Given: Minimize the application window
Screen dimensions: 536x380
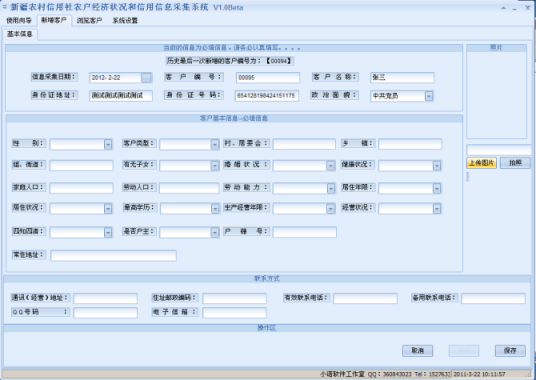Looking at the screenshot, I should point(514,8).
